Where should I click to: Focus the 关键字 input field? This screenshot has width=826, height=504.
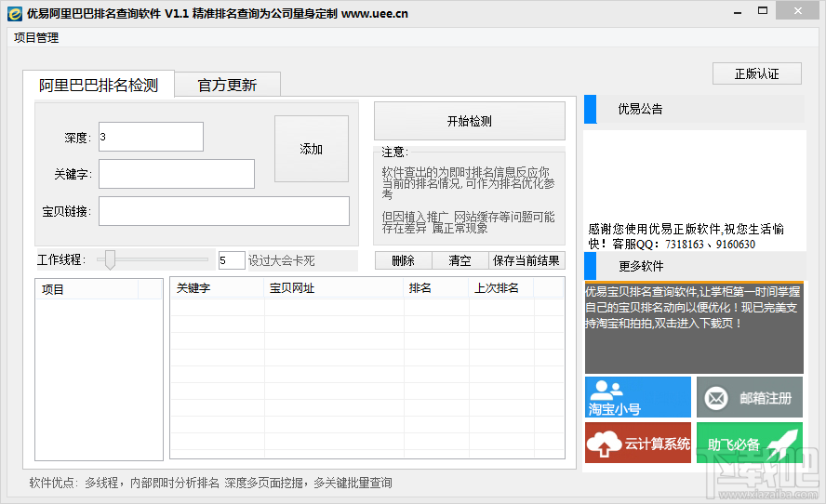click(x=177, y=174)
